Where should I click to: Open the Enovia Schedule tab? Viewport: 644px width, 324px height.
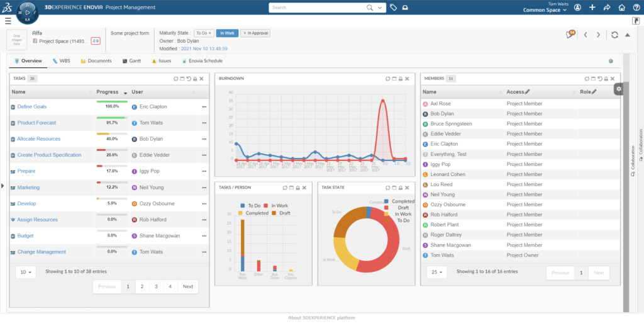[202, 61]
